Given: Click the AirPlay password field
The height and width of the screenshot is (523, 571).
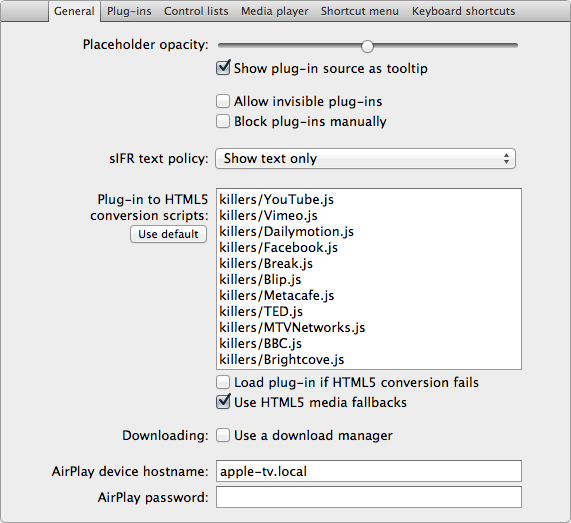Looking at the screenshot, I should tap(369, 497).
